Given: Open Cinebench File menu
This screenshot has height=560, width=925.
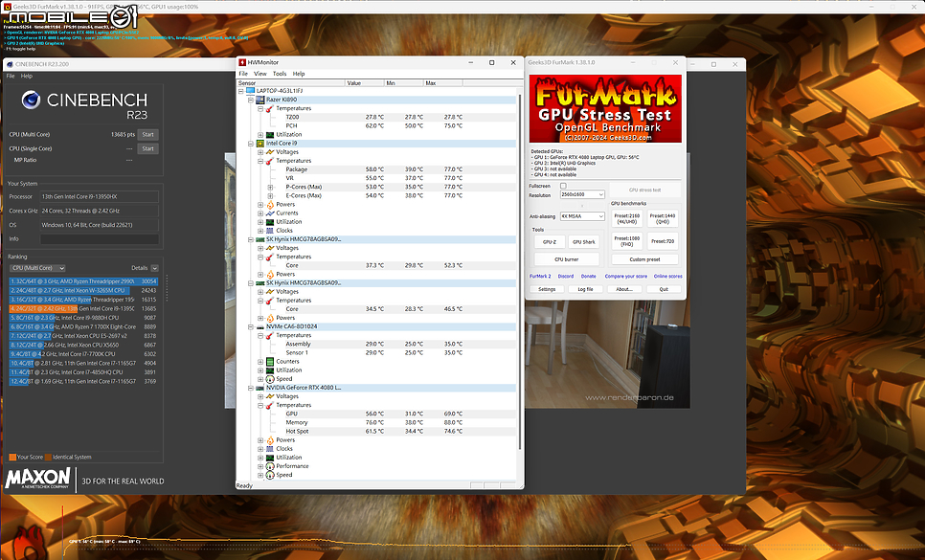Looking at the screenshot, I should point(10,76).
